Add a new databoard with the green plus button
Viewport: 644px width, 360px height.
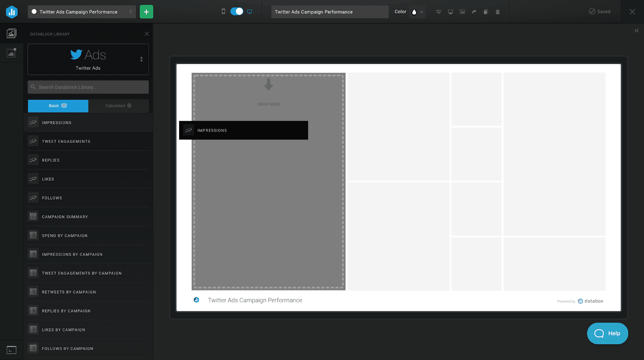click(x=147, y=12)
